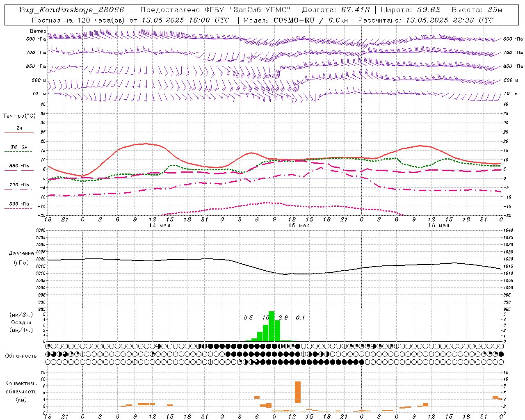The width and height of the screenshot is (525, 420).
Task: Click the Осадки panel label
Action: 21,322
